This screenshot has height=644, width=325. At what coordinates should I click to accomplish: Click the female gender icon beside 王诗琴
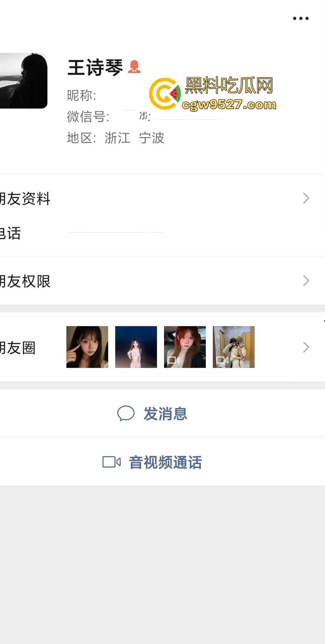(134, 67)
